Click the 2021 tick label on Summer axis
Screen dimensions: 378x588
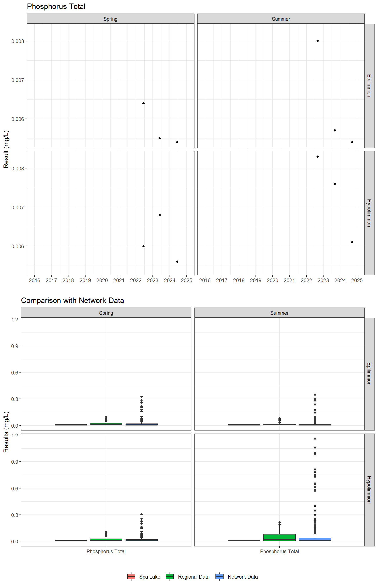289,280
